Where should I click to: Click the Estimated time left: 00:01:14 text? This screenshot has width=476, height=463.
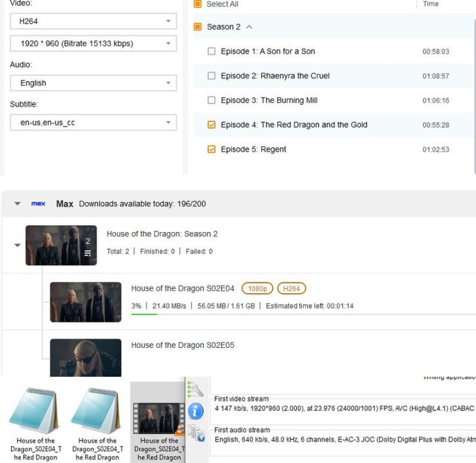pos(309,306)
